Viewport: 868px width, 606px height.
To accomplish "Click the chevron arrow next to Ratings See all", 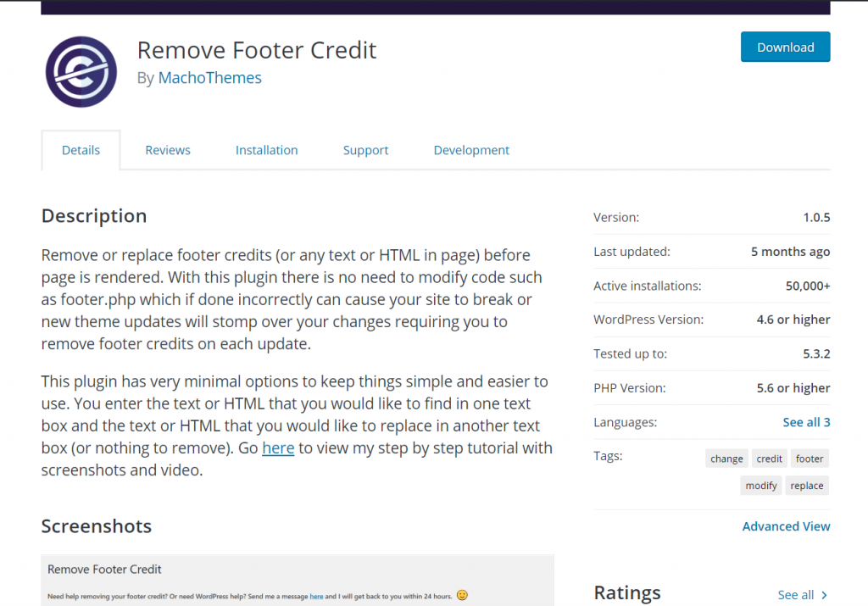I will tap(824, 595).
